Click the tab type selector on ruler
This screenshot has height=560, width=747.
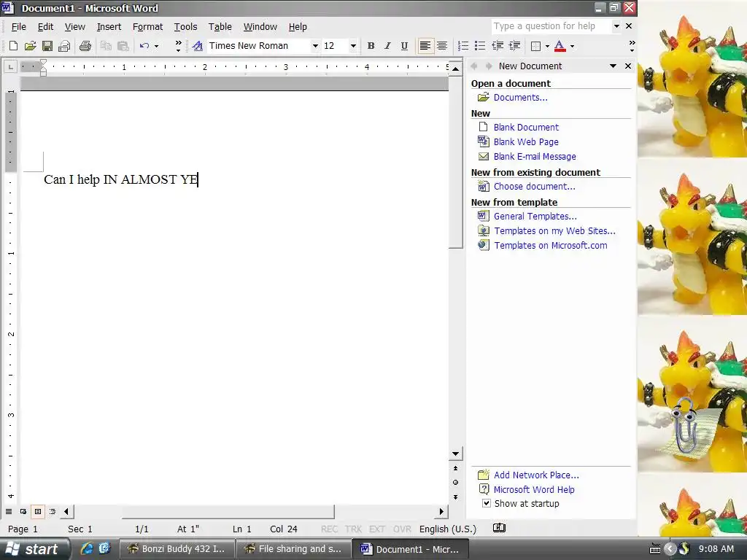10,67
